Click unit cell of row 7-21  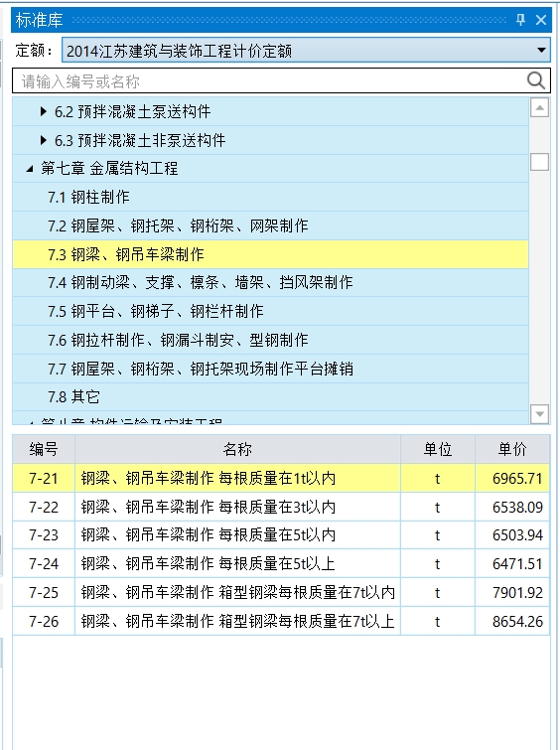(438, 479)
